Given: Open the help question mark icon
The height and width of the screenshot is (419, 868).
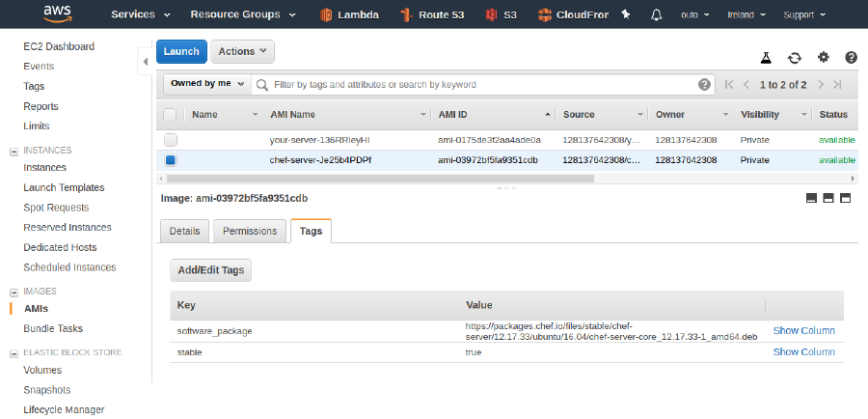Looking at the screenshot, I should click(x=852, y=57).
